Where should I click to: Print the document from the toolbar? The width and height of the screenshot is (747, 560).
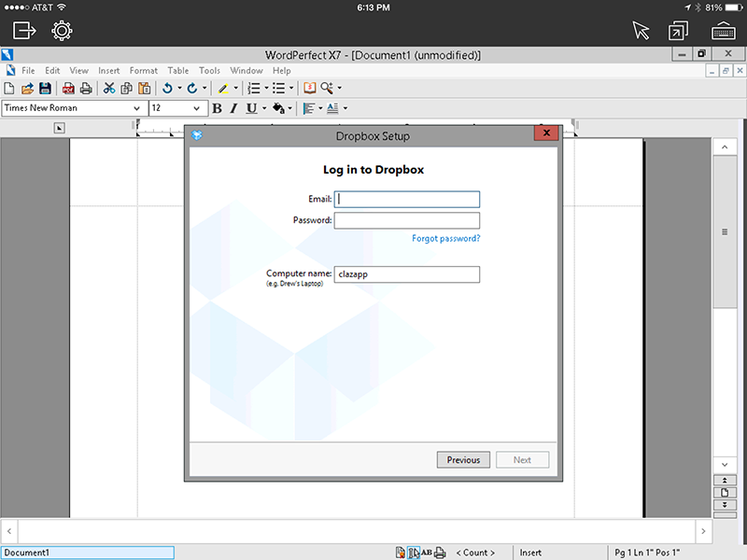(86, 88)
